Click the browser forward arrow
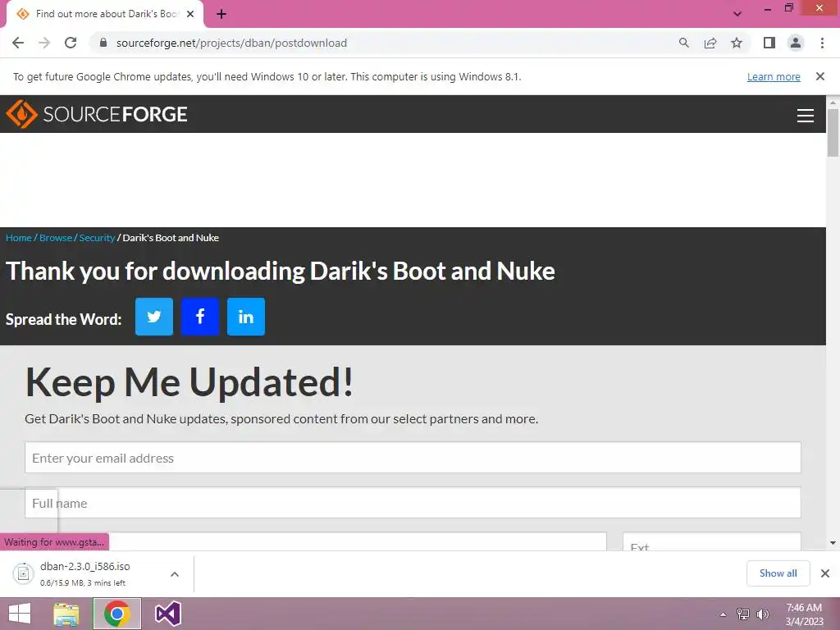 [44, 43]
